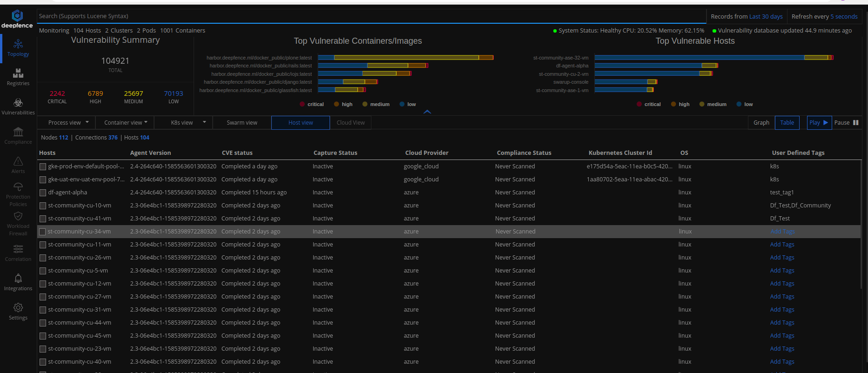Screen dimensions: 868x373
Task: Open Compliance sidebar icon
Action: point(18,132)
